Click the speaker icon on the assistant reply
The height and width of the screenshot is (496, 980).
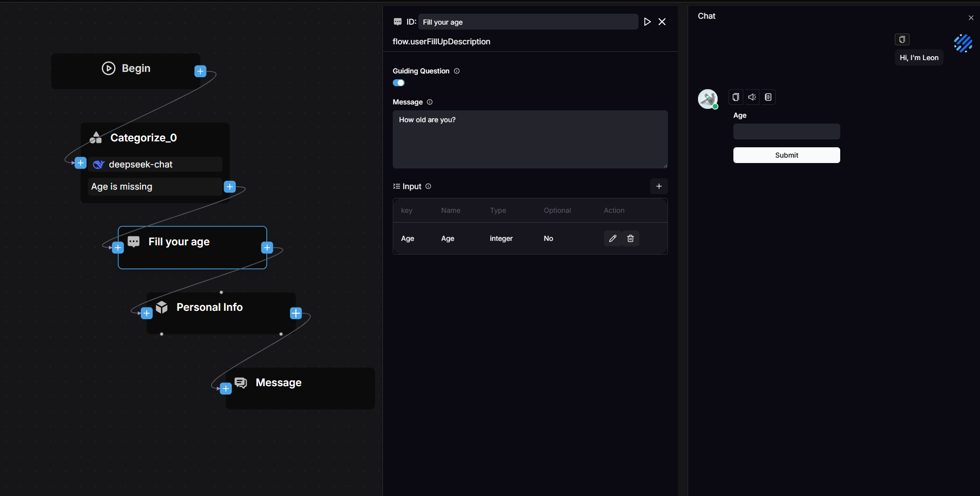click(752, 97)
